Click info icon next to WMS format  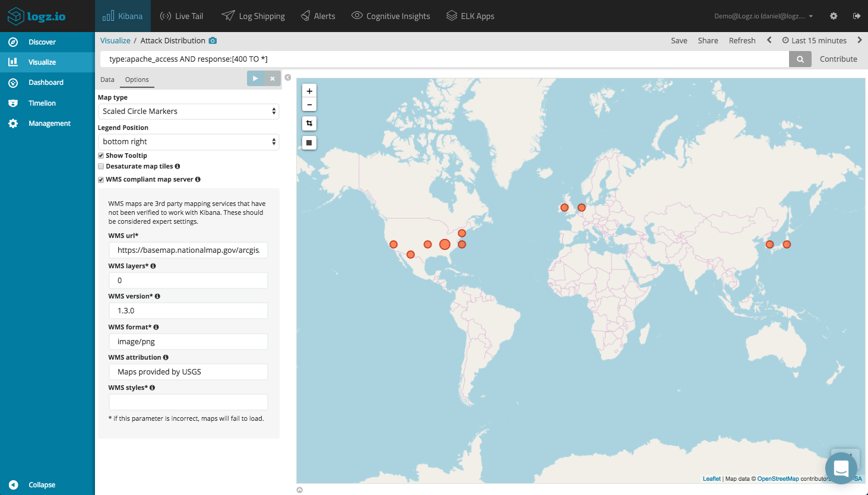[156, 327]
